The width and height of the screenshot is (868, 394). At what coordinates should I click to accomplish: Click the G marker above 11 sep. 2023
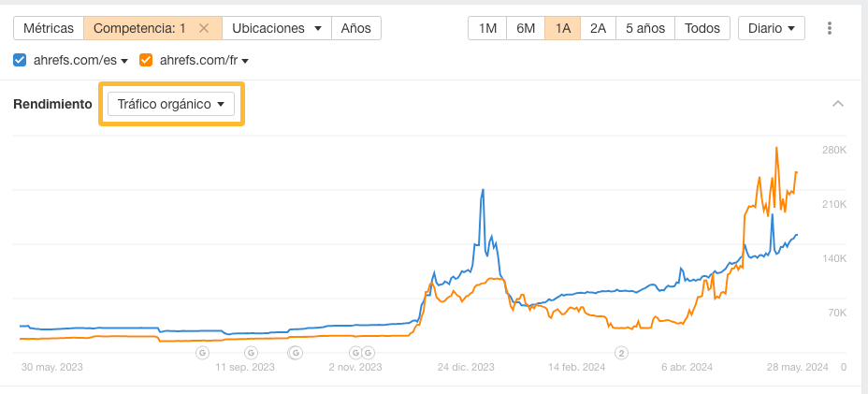coord(251,353)
